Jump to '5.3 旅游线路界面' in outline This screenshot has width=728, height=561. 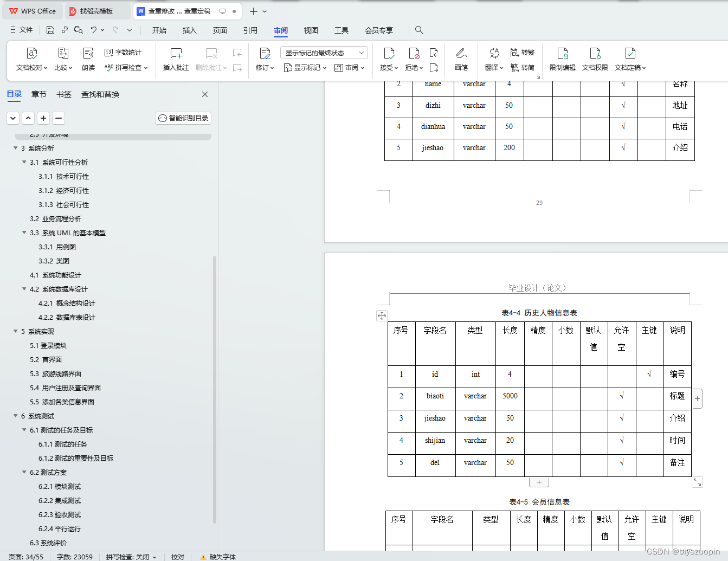tap(56, 373)
